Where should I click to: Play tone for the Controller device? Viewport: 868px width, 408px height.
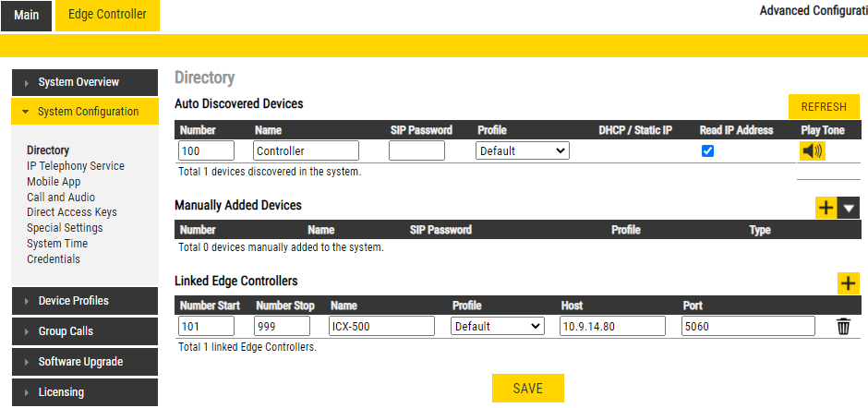coord(812,150)
